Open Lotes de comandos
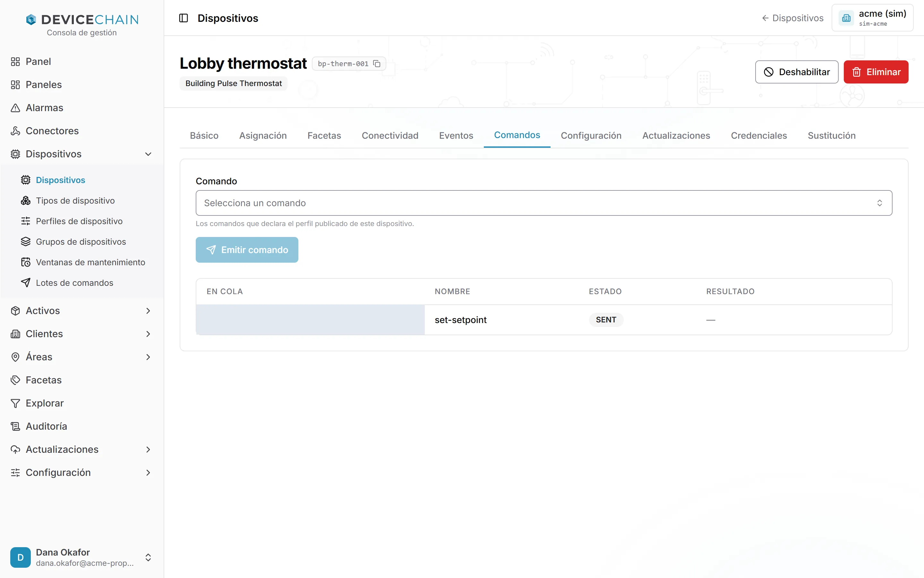924x578 pixels. pyautogui.click(x=87, y=283)
